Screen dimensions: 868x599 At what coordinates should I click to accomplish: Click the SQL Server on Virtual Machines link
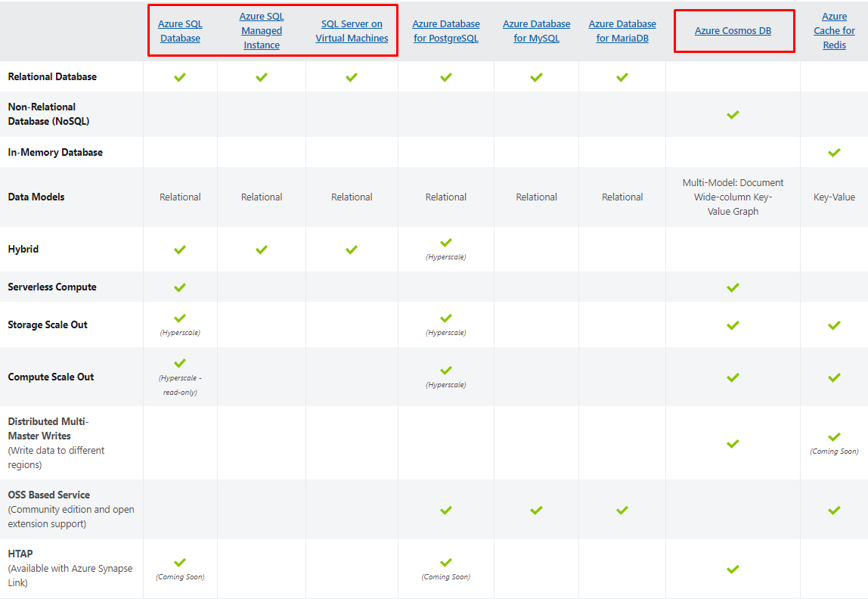coord(352,31)
